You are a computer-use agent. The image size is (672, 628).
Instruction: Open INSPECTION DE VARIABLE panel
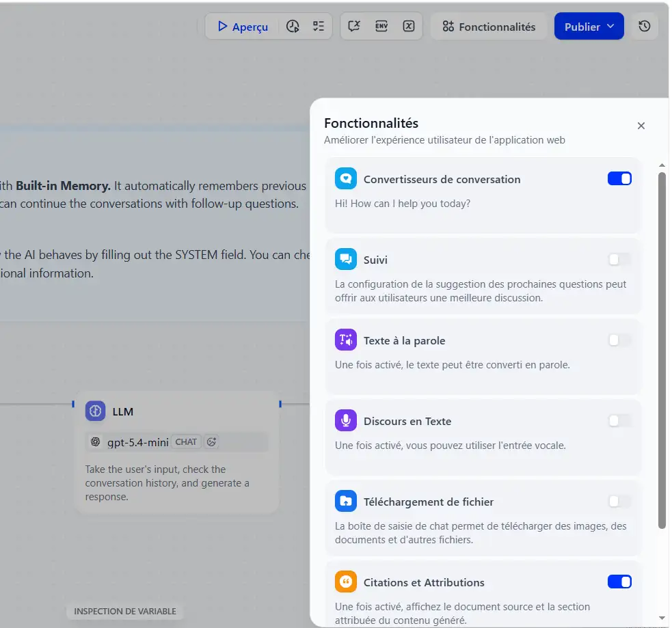(x=124, y=612)
